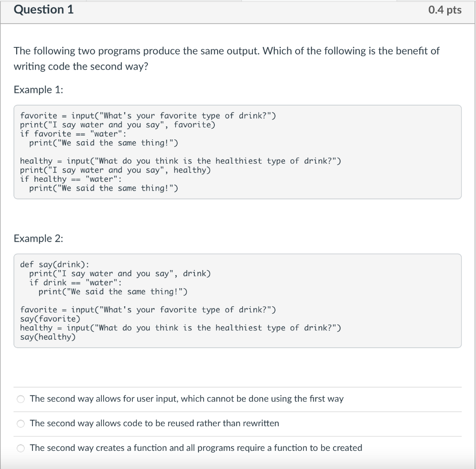The height and width of the screenshot is (469, 476).
Task: Select the radio button for code reuse answer
Action: coord(20,423)
